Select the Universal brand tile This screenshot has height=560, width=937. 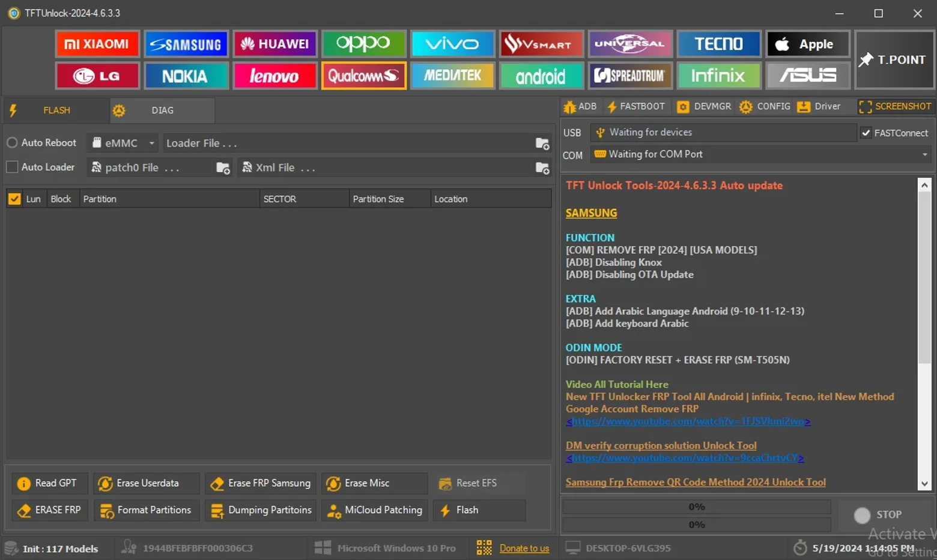pos(630,44)
